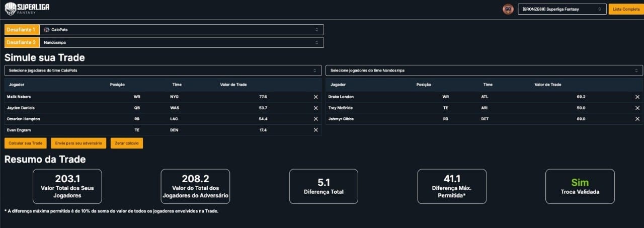Remove Omarion Hampton from trade list
This screenshot has width=644, height=228.
tap(315, 119)
